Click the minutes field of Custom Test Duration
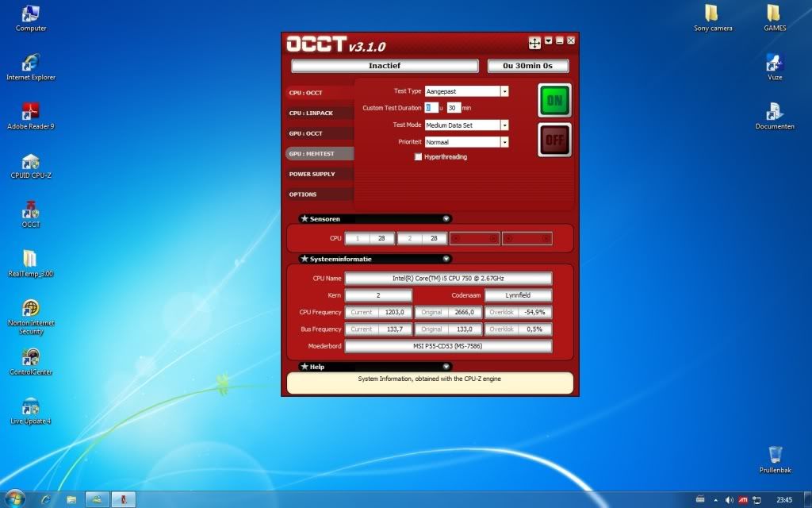 coord(453,108)
